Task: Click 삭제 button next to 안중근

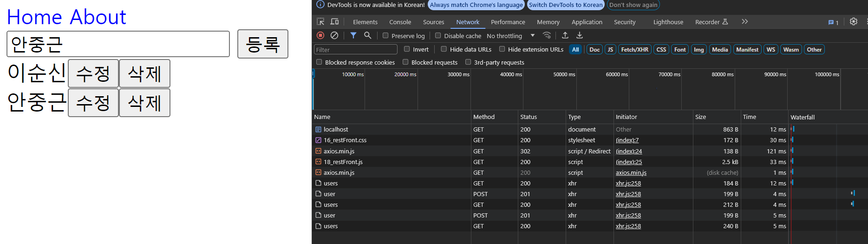Action: [x=144, y=103]
